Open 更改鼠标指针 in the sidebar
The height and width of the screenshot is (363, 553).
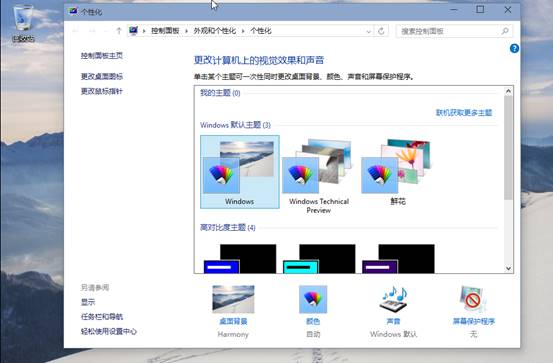coord(102,91)
